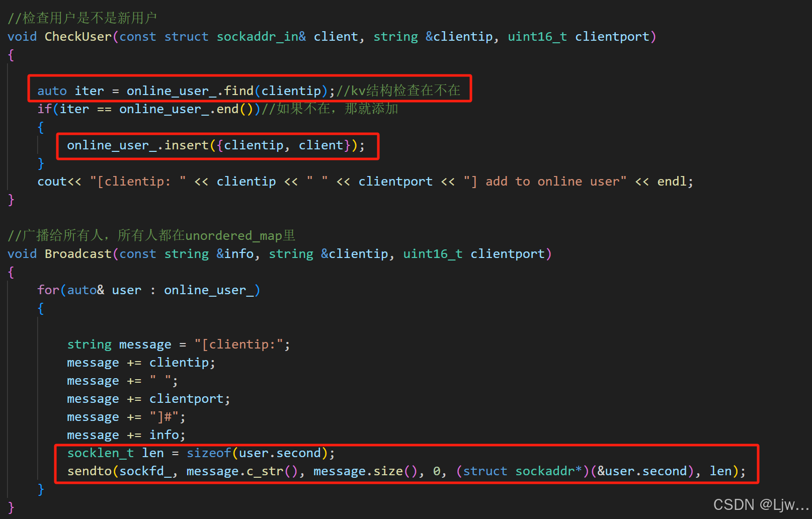
Task: Click the sockfd_ argument in sendto
Action: click(148, 471)
